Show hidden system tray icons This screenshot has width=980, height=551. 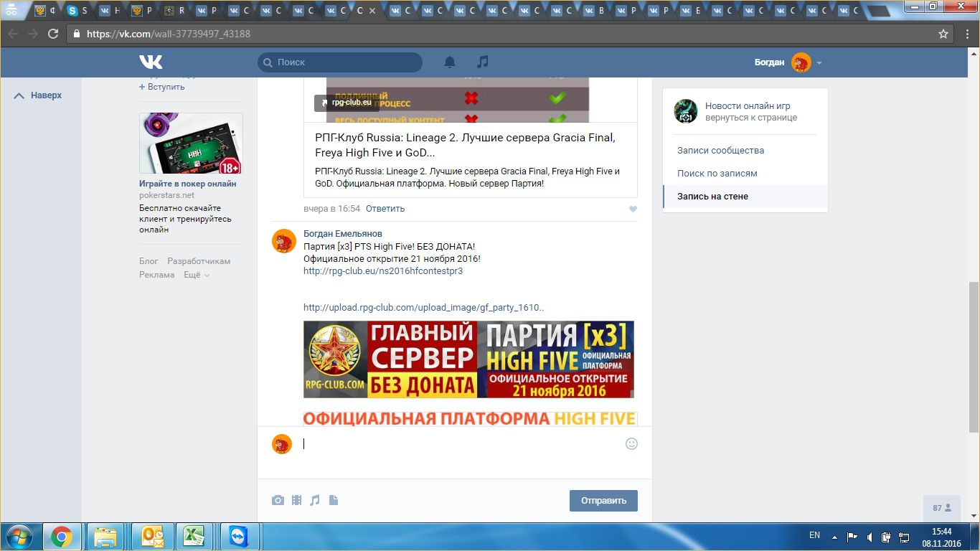click(x=834, y=536)
